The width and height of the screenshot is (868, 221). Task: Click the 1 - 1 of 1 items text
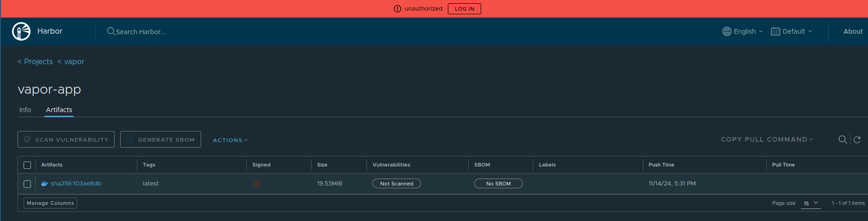(848, 203)
